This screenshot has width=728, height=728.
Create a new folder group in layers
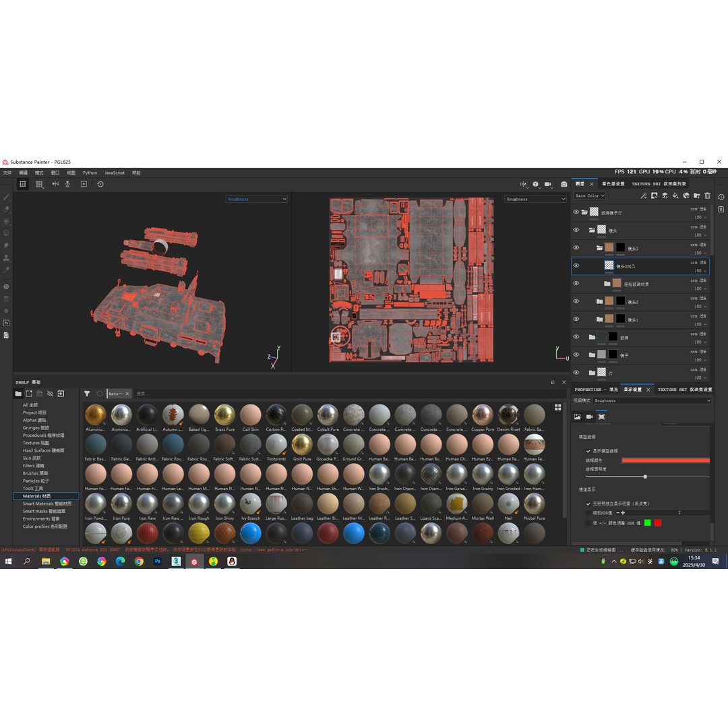pyautogui.click(x=697, y=196)
